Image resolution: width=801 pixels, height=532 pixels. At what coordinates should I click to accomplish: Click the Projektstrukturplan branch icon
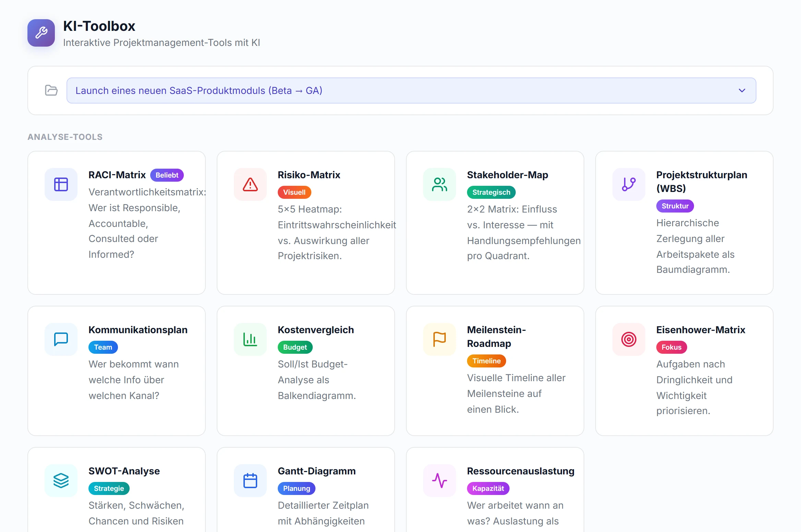pos(629,184)
